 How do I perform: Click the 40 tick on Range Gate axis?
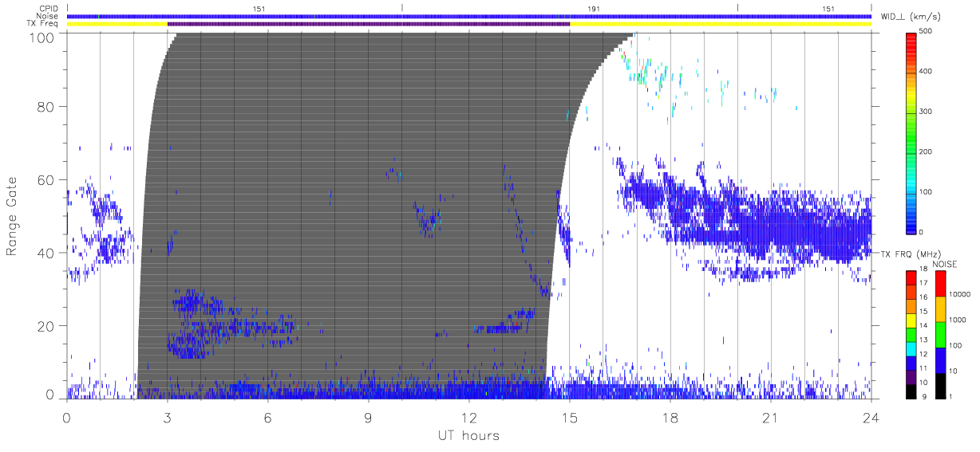(x=47, y=253)
